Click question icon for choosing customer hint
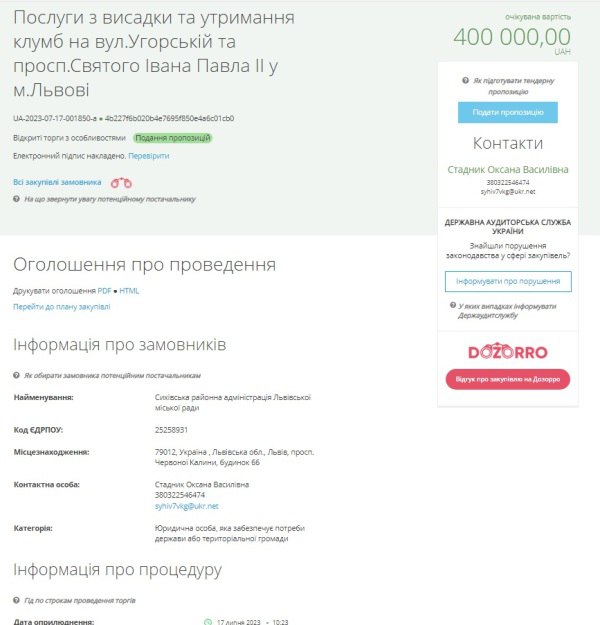The image size is (600, 625). coord(16,375)
